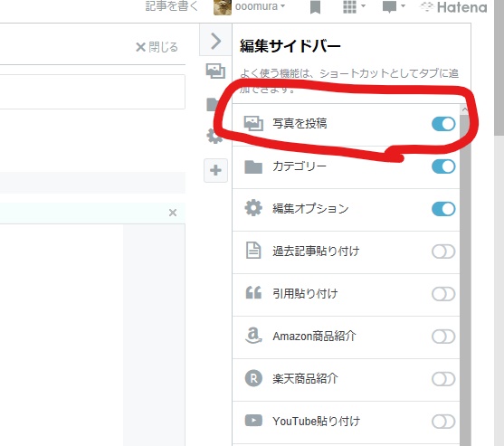
Task: Open the services grid menu
Action: [x=354, y=6]
